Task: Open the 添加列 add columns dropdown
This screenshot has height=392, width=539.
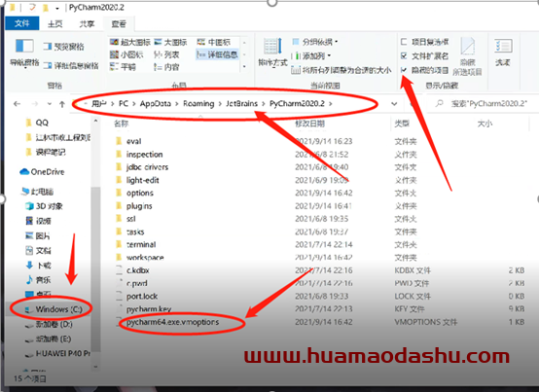Action: [x=311, y=55]
